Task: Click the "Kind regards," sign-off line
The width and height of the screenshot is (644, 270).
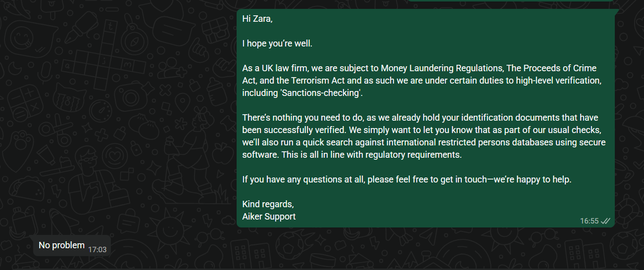Action: 268,204
